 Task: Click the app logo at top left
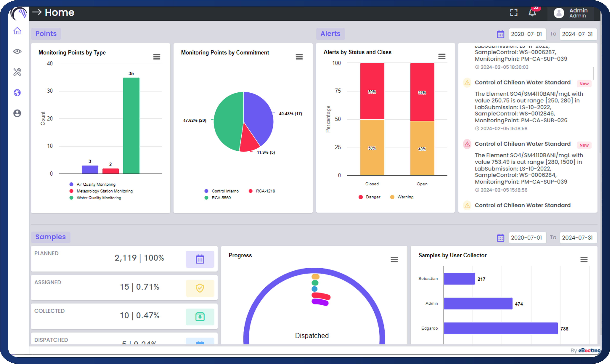coord(19,13)
